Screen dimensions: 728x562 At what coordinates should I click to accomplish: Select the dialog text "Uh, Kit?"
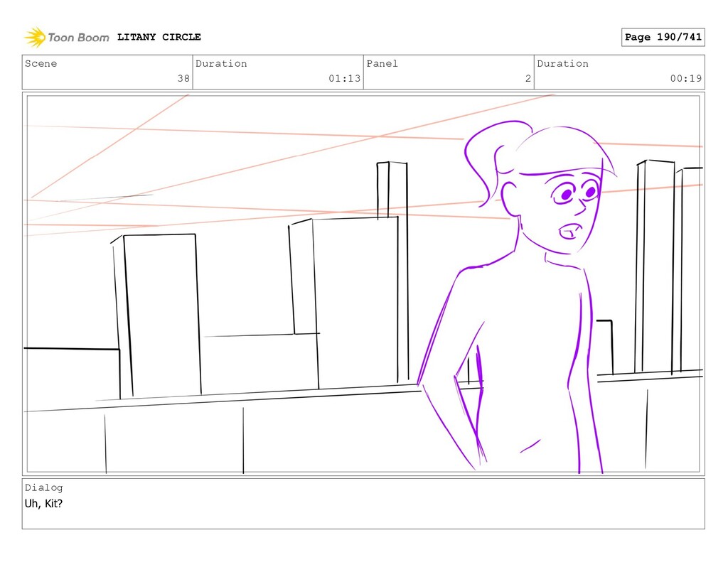(x=43, y=504)
